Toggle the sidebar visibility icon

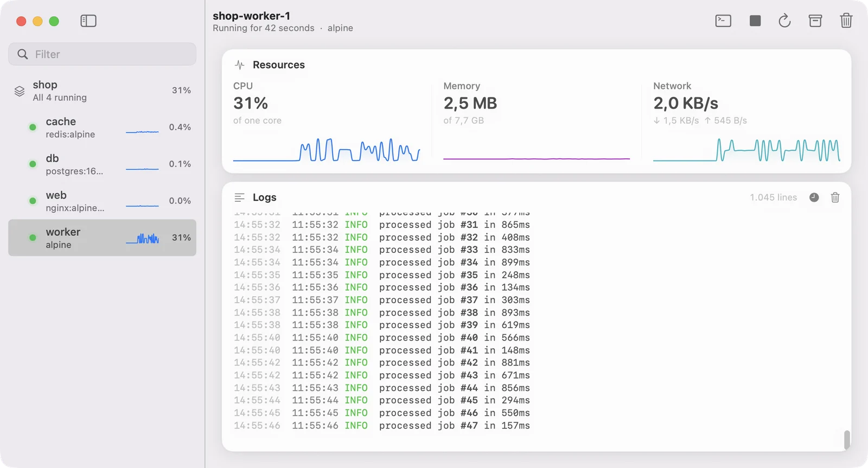coord(88,21)
